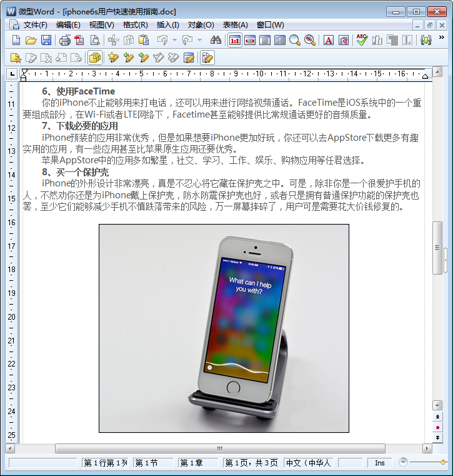Cut selection using the scissors icon

coord(114,40)
